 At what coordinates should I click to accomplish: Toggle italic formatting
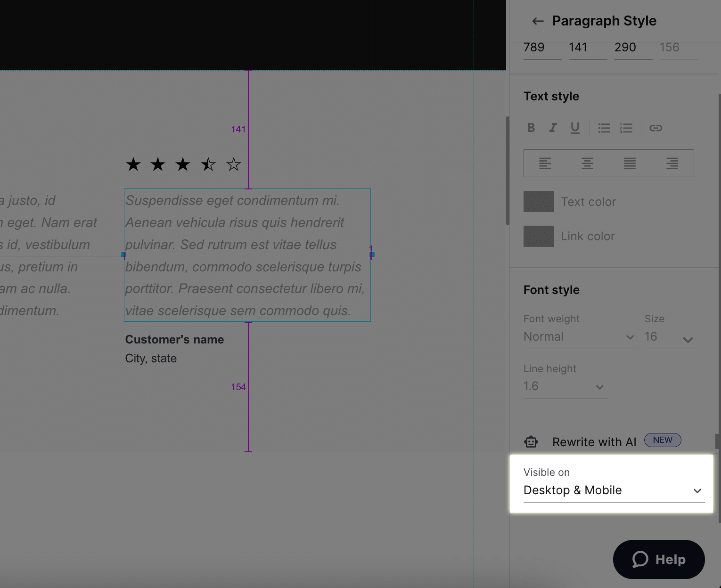tap(553, 128)
